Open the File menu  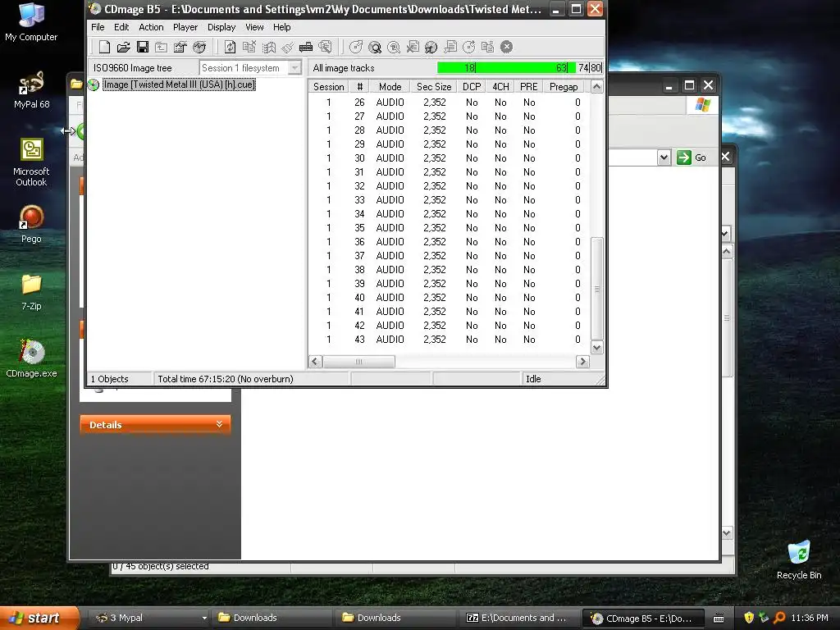pyautogui.click(x=98, y=27)
